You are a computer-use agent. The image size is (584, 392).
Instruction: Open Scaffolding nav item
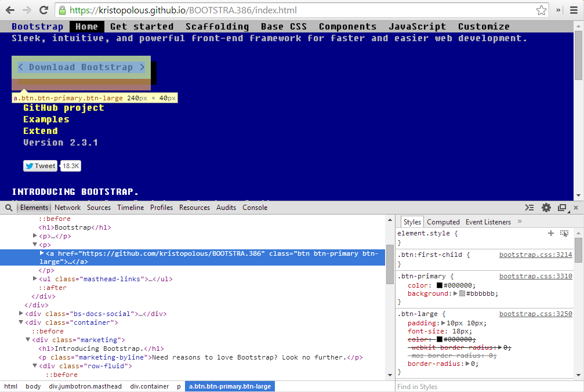(217, 27)
